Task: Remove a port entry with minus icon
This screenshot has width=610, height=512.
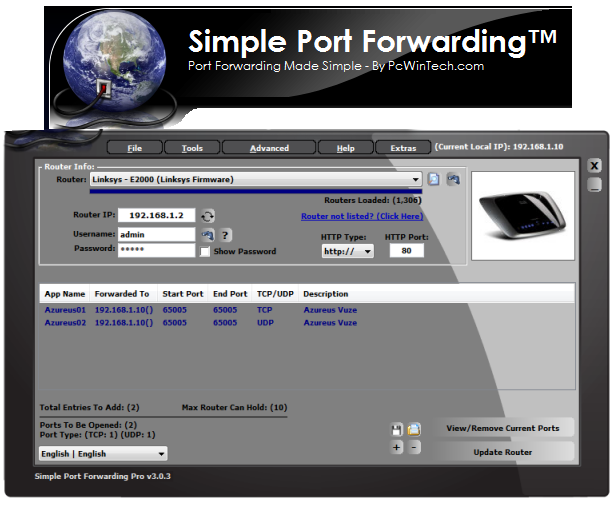Action: point(414,447)
